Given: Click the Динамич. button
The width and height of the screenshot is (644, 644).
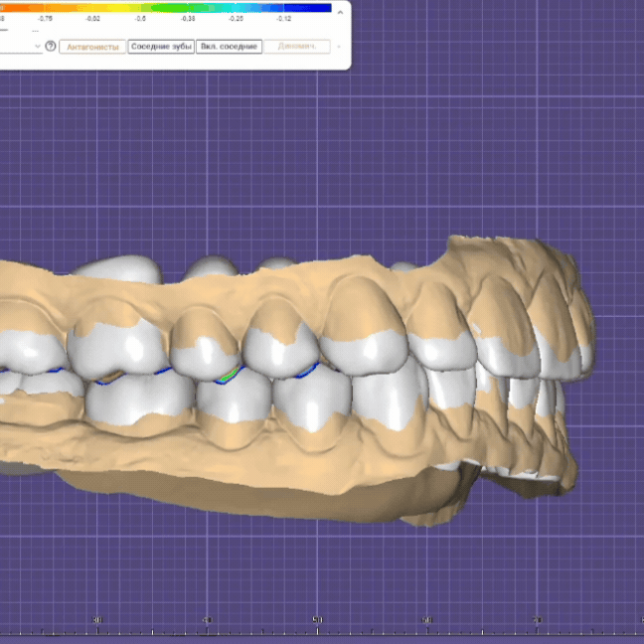Looking at the screenshot, I should pos(297,47).
